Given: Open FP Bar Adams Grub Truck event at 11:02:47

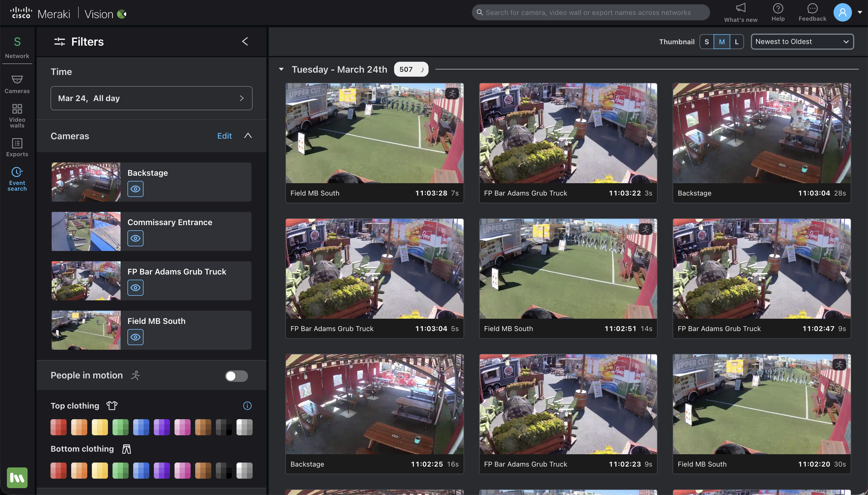Looking at the screenshot, I should (x=762, y=279).
